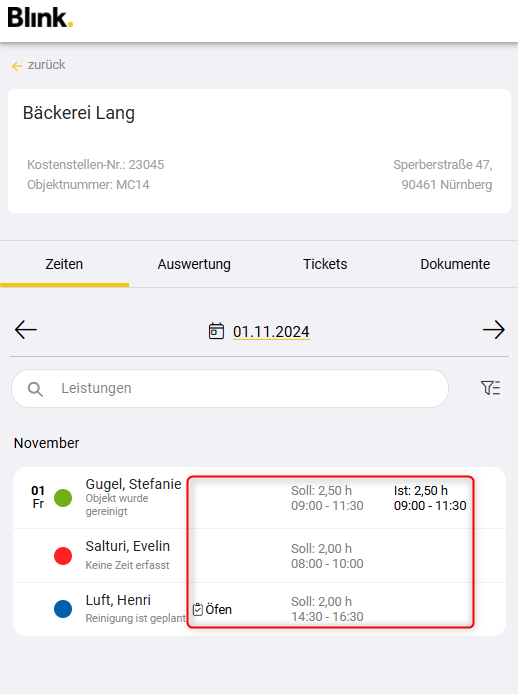Open Salturi, Evelin time entry

[x=259, y=555]
